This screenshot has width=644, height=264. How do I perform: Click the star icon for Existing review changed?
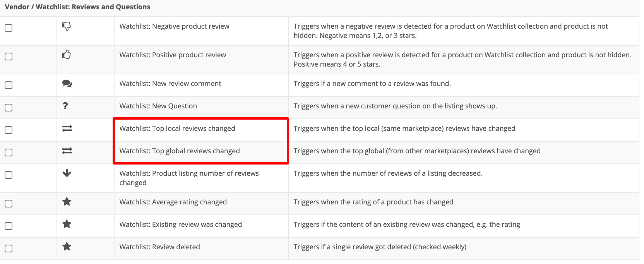67,224
